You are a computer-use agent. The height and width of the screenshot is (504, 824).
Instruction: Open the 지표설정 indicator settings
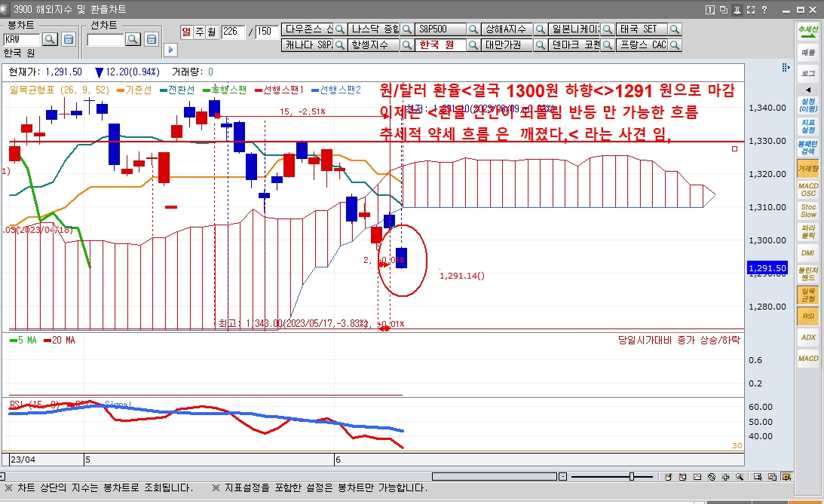pyautogui.click(x=808, y=125)
